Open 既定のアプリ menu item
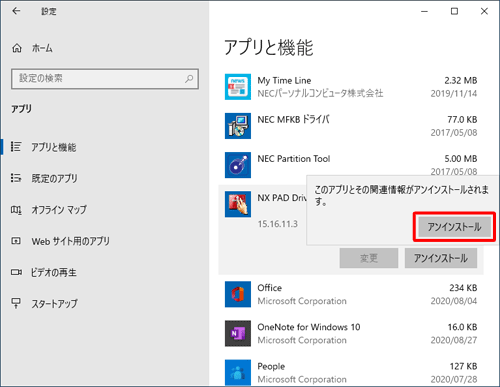Viewport: 500px width, 387px height. coord(54,178)
